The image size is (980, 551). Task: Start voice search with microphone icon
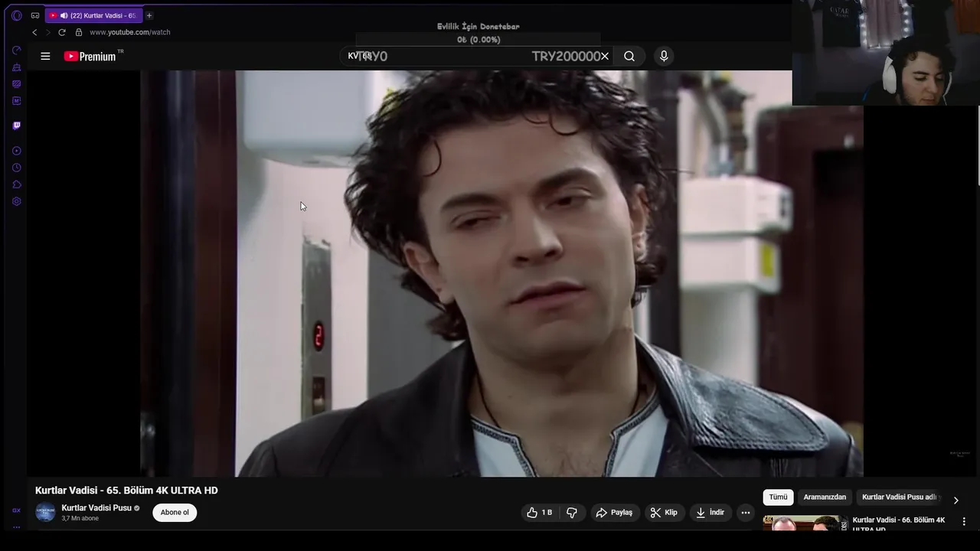tap(664, 56)
